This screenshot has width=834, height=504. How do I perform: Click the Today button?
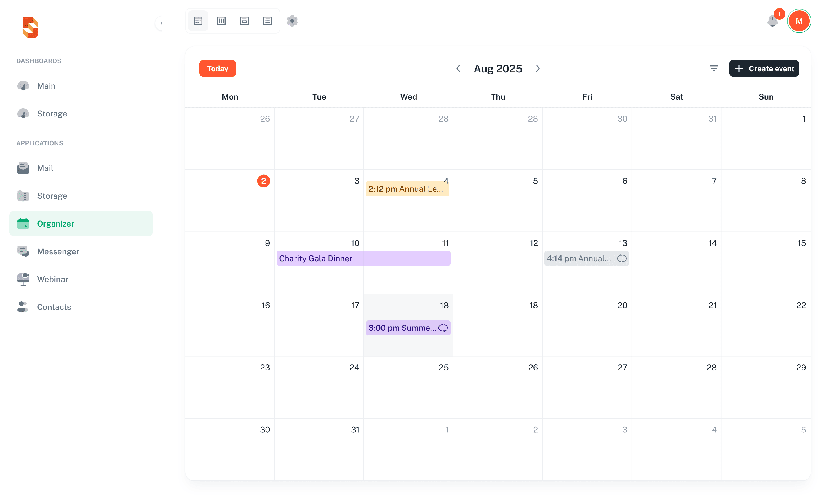[x=218, y=69]
